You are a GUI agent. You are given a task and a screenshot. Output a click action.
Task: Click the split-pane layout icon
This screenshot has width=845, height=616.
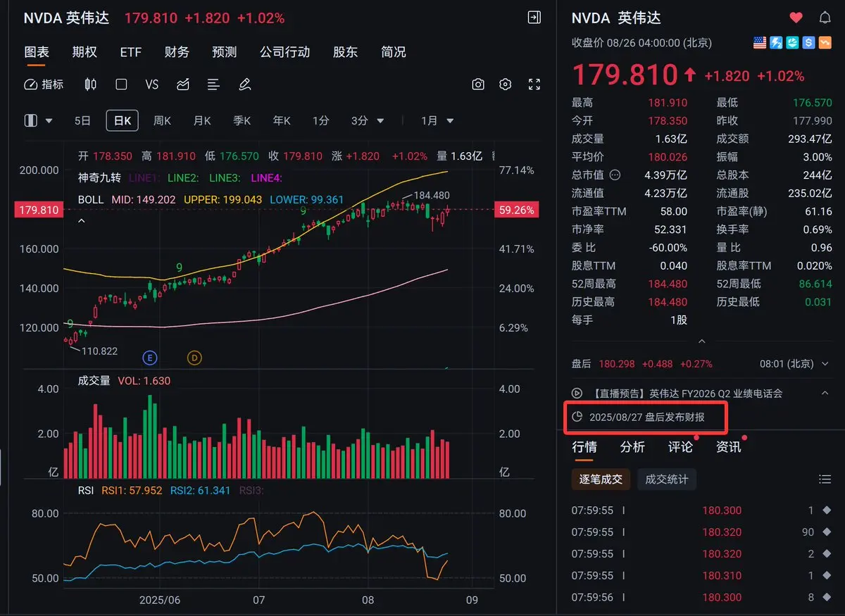click(x=30, y=120)
